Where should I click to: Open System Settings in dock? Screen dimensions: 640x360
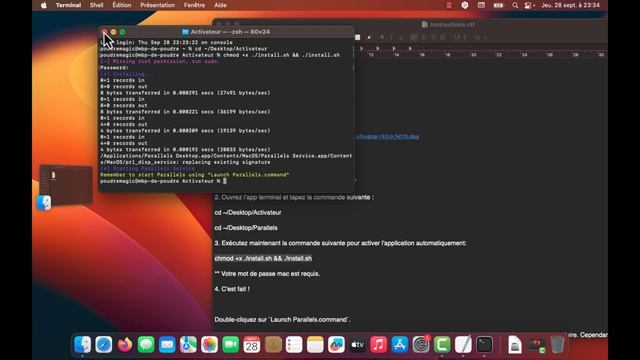point(421,345)
